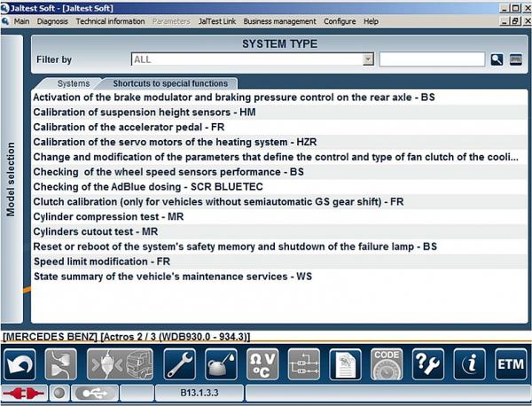Click the Jaltest logo in menu bar

[x=5, y=21]
